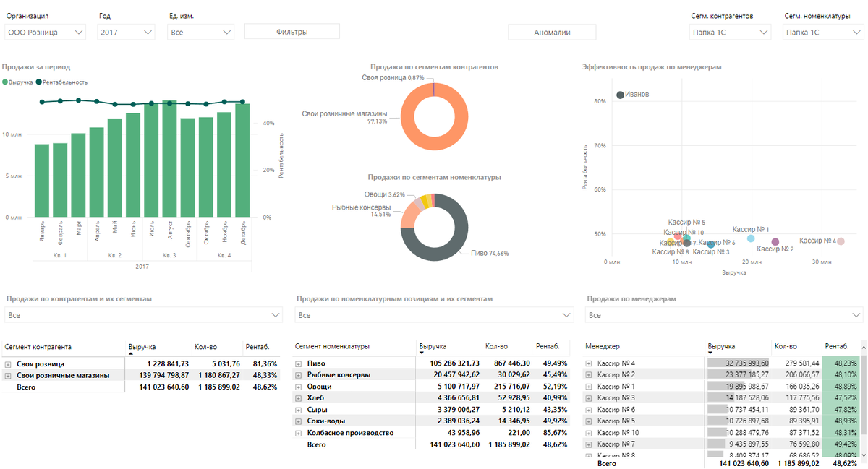Expand the Кассир № 6 manager row
The width and height of the screenshot is (868, 469).
click(589, 410)
